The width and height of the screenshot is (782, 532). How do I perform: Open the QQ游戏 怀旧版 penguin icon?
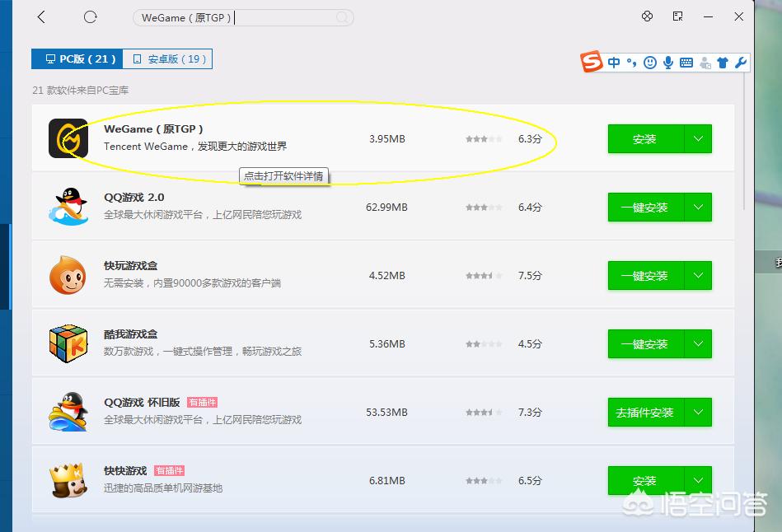(x=68, y=412)
